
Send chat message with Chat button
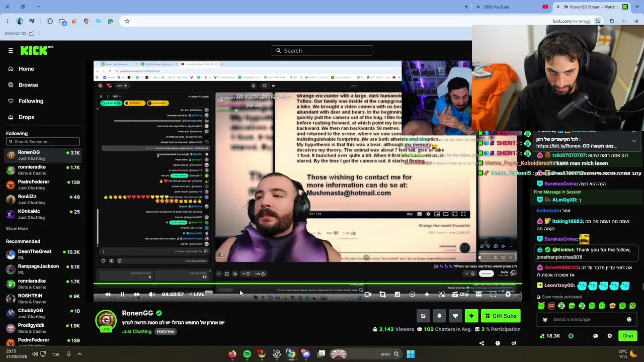(627, 336)
